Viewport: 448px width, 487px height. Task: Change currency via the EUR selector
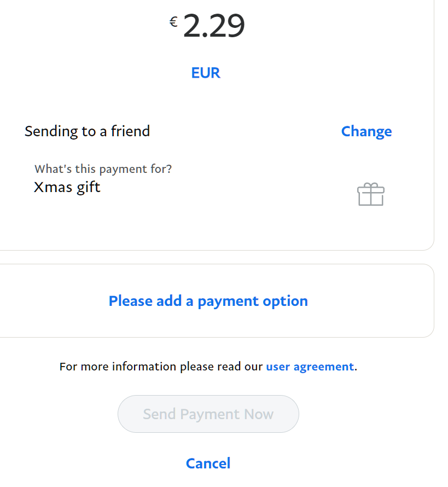(206, 73)
